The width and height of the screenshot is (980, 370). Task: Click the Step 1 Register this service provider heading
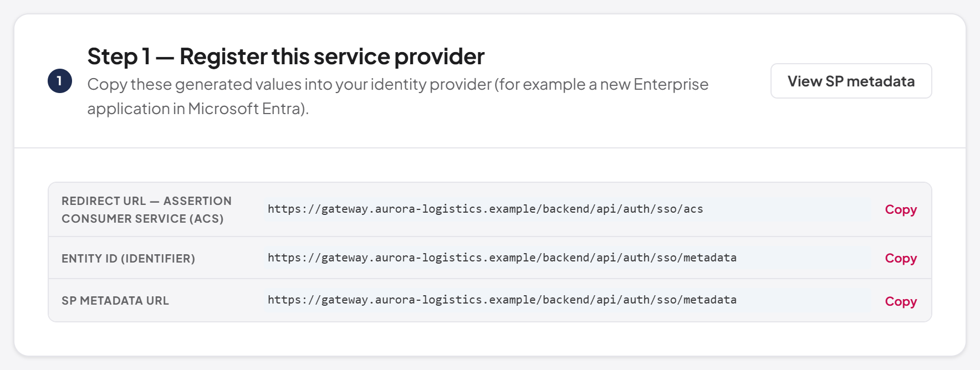[x=286, y=56]
